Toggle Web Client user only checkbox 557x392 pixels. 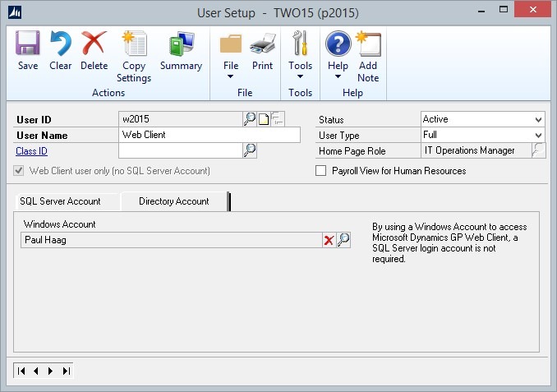tap(21, 171)
